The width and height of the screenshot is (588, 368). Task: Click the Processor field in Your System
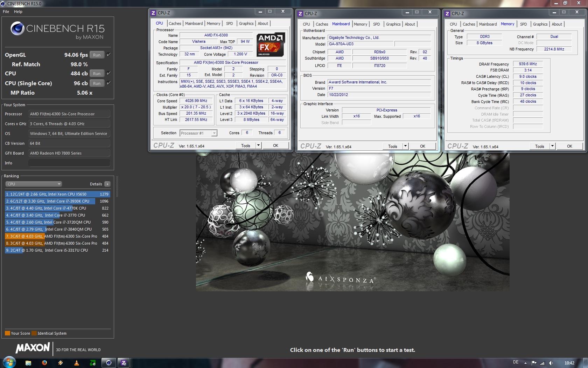point(69,114)
